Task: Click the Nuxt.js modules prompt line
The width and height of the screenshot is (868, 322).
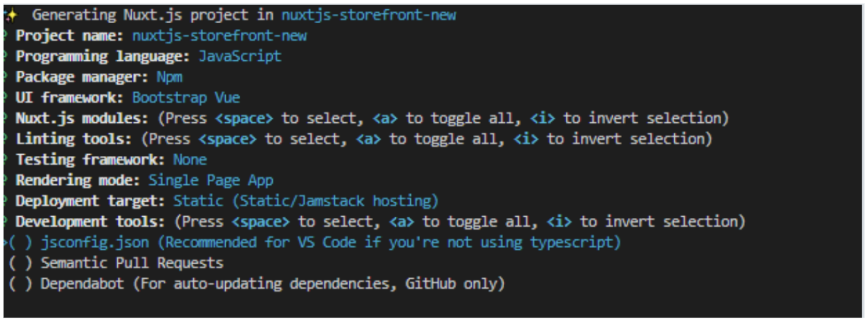Action: 372,118
